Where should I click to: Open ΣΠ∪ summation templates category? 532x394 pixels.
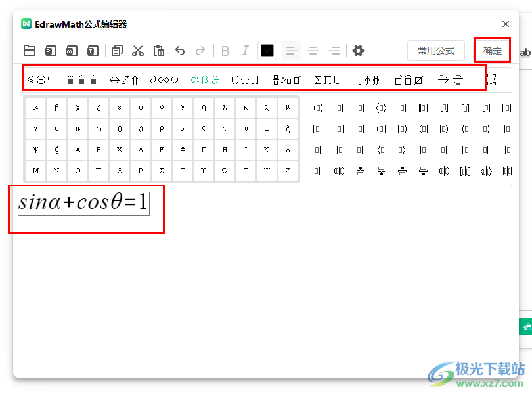pos(328,79)
